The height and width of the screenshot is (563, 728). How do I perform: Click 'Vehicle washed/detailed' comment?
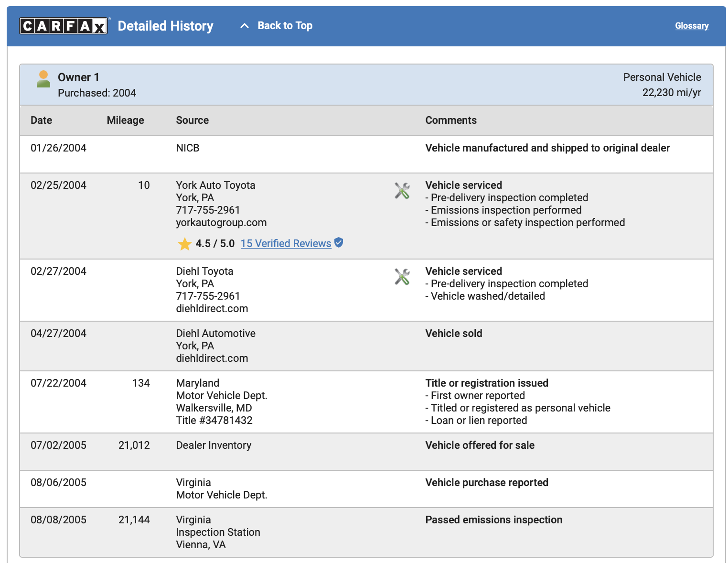[x=485, y=296]
